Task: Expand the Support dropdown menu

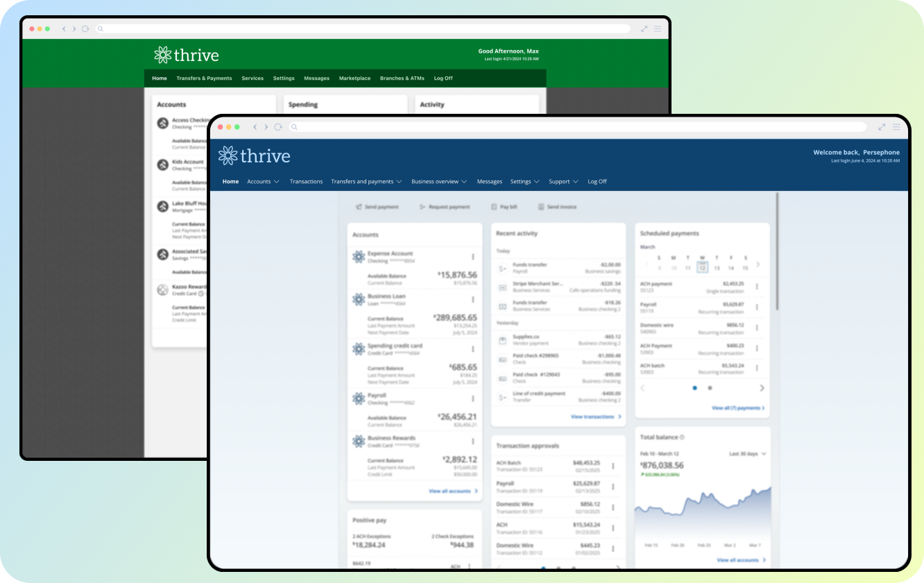Action: (563, 182)
